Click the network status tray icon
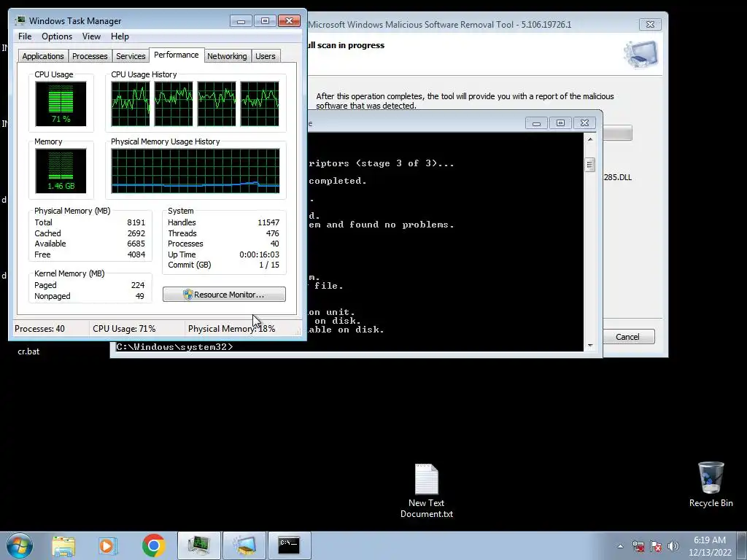 638,546
